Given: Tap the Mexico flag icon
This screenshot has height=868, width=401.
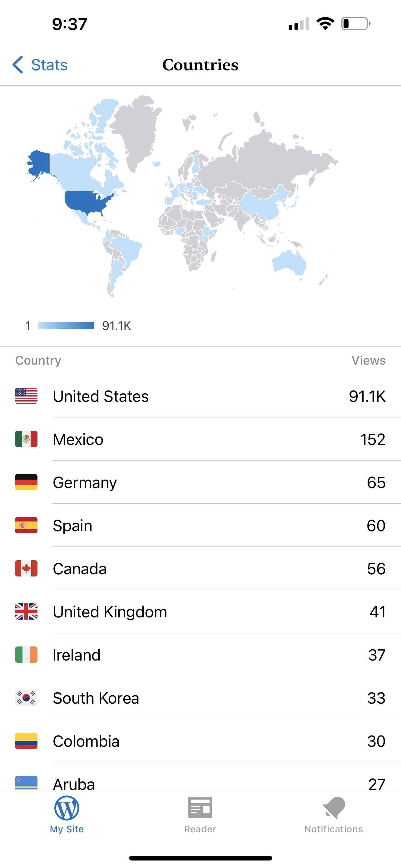Looking at the screenshot, I should (x=26, y=439).
